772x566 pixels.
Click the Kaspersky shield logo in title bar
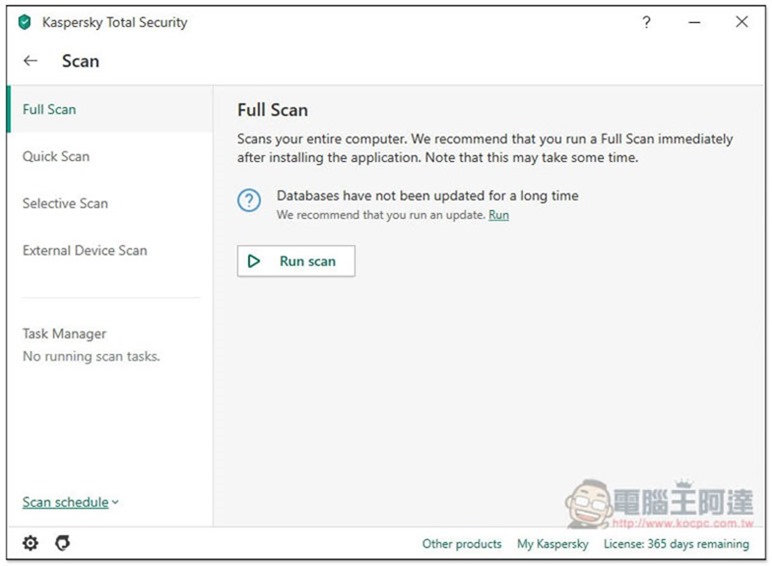click(x=25, y=22)
